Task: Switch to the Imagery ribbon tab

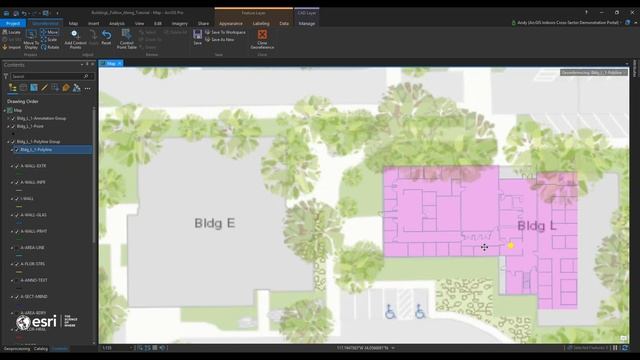Action: [180, 24]
